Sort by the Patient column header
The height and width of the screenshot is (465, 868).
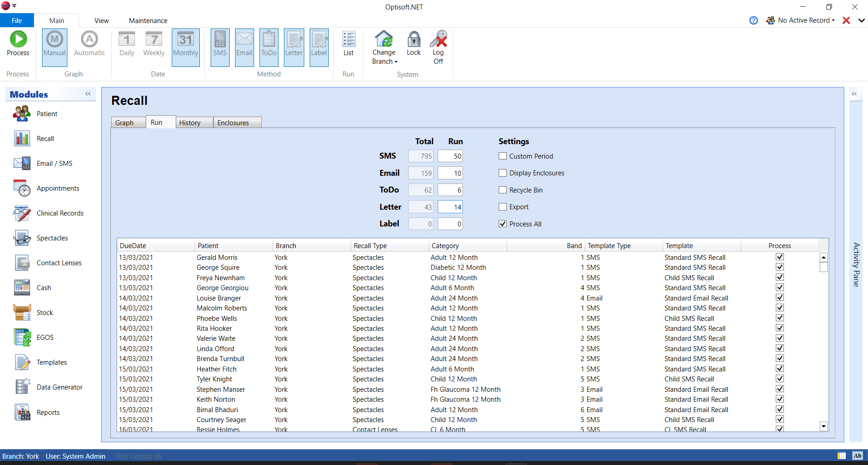pyautogui.click(x=234, y=246)
